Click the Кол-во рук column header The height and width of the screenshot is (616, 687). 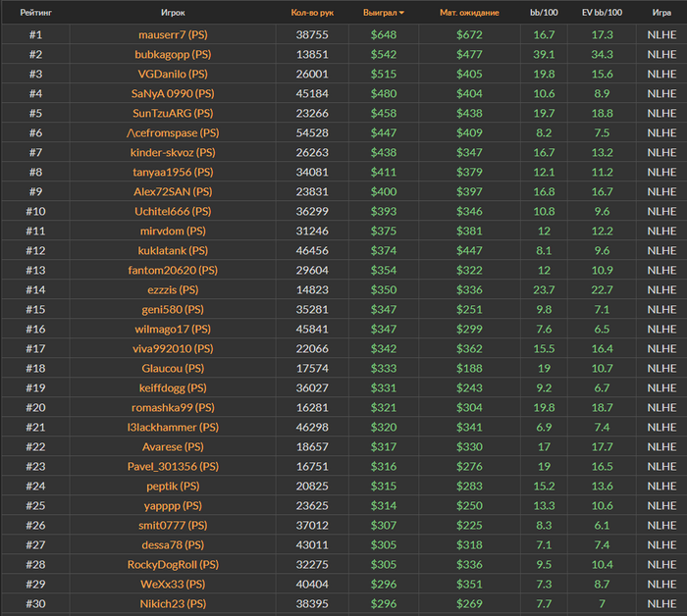312,13
